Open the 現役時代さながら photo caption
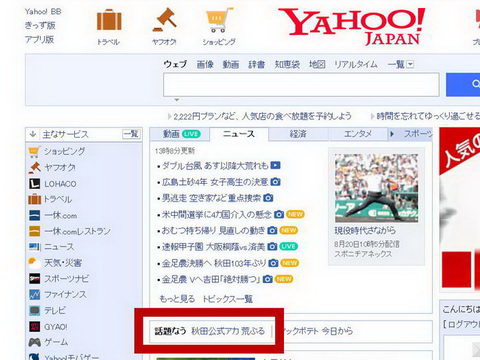This screenshot has height=360, width=480. click(x=365, y=230)
